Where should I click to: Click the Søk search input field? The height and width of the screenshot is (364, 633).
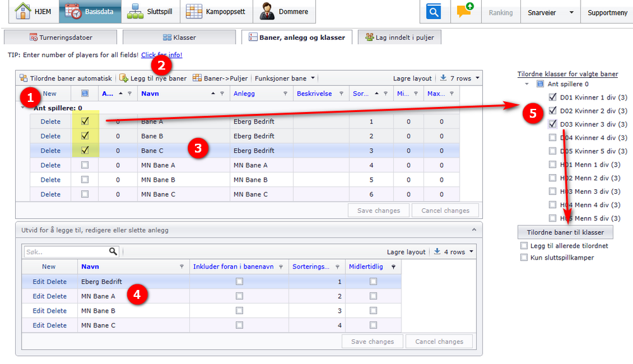click(x=66, y=251)
